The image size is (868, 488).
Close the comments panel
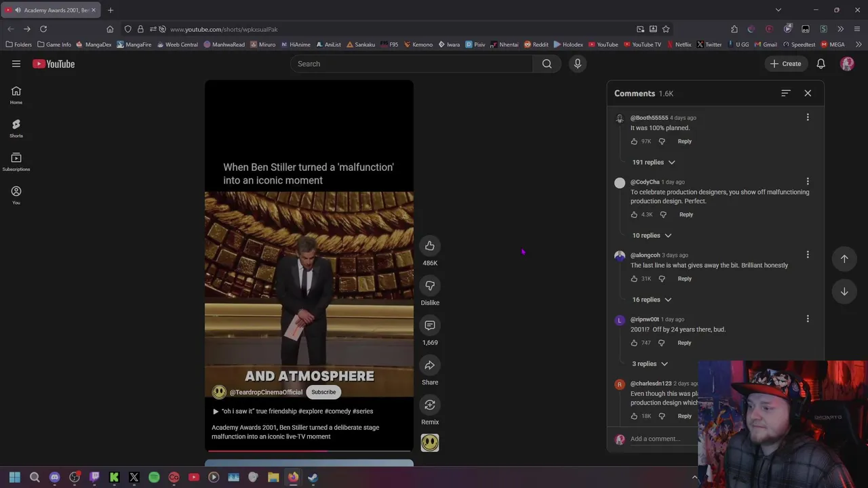tap(808, 94)
